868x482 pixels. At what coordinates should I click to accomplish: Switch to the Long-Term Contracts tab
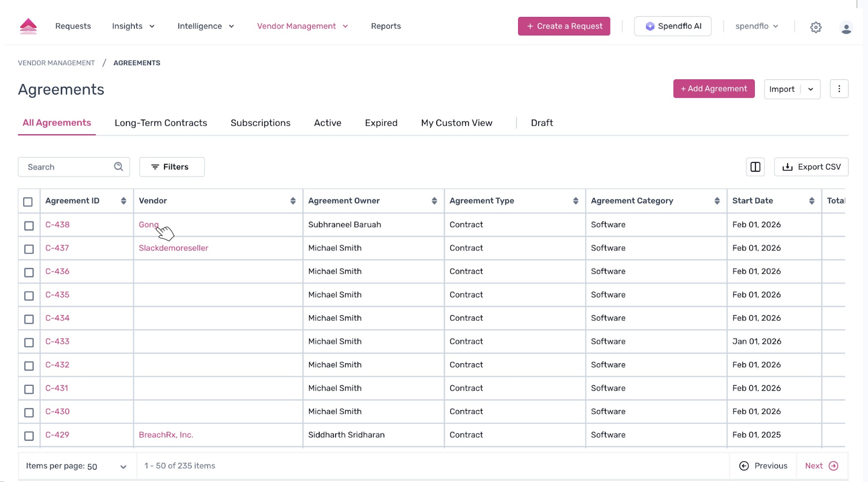click(161, 123)
